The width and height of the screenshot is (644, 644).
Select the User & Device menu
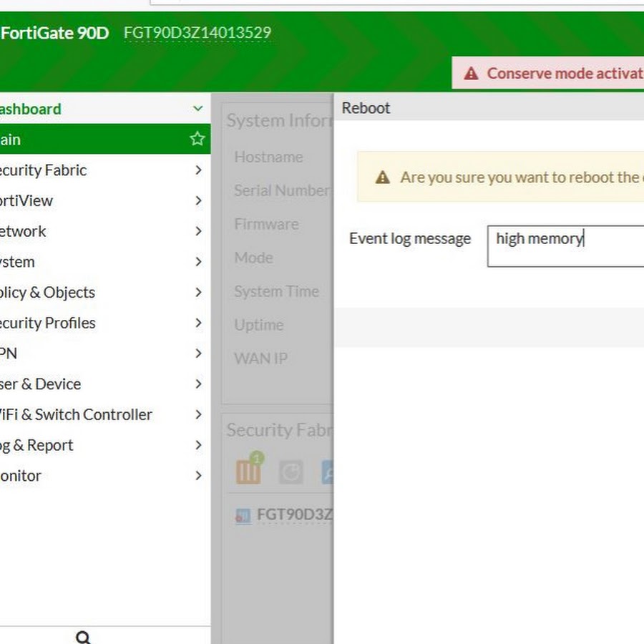[x=40, y=384]
